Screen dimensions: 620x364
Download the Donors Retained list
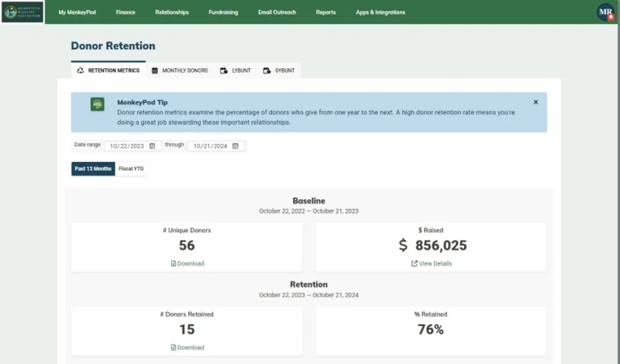[x=188, y=348]
